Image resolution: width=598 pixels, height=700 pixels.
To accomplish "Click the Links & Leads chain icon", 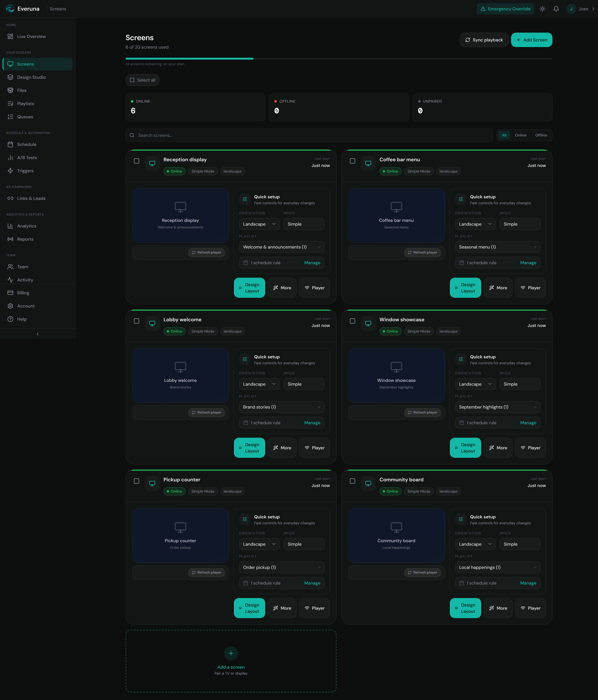I will pos(11,199).
